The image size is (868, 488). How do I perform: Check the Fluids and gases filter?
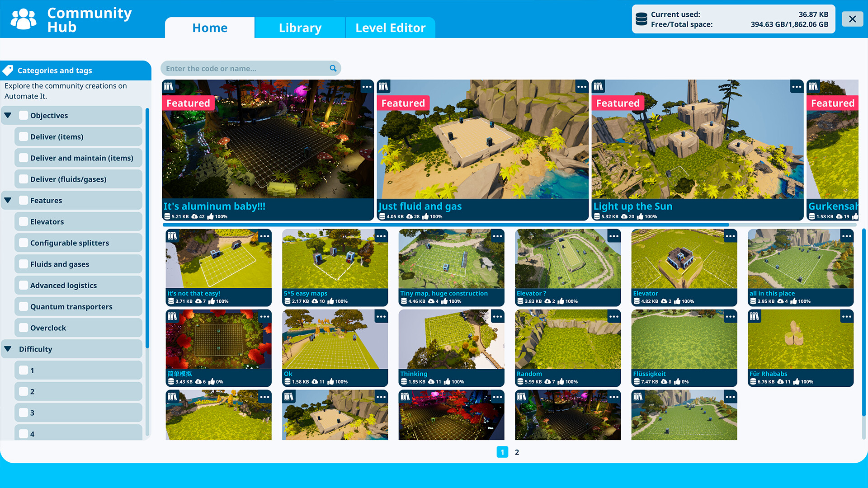click(23, 264)
